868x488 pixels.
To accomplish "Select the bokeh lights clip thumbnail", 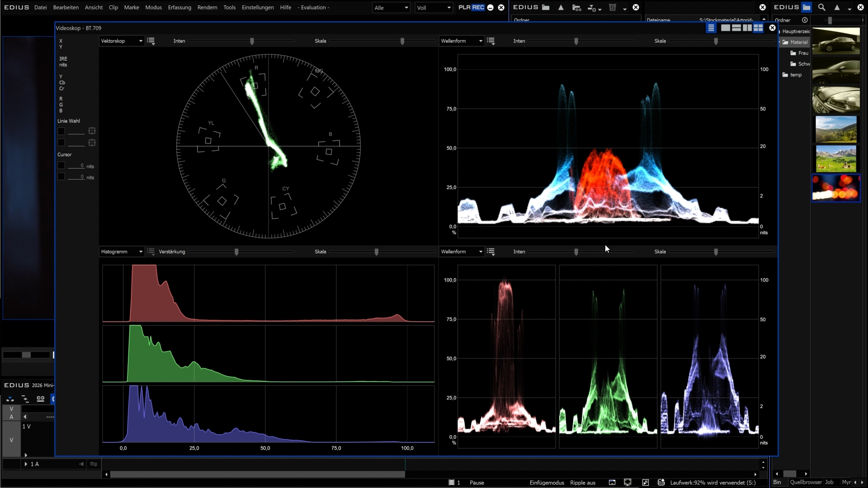I will click(835, 188).
